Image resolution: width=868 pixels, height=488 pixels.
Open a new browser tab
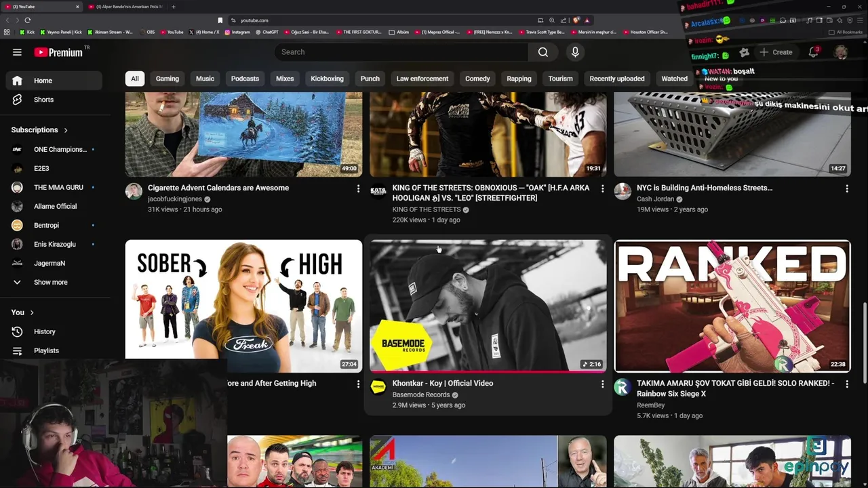pos(174,7)
